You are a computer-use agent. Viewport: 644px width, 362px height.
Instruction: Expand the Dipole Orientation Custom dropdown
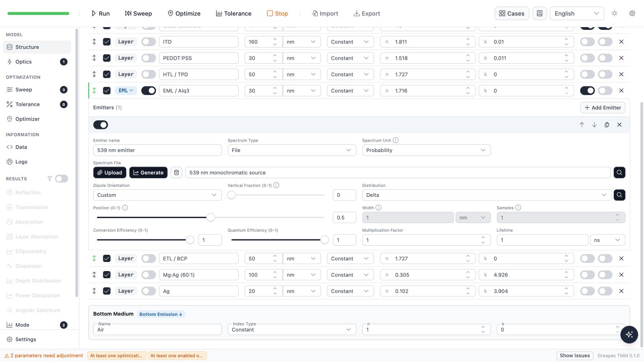click(157, 195)
